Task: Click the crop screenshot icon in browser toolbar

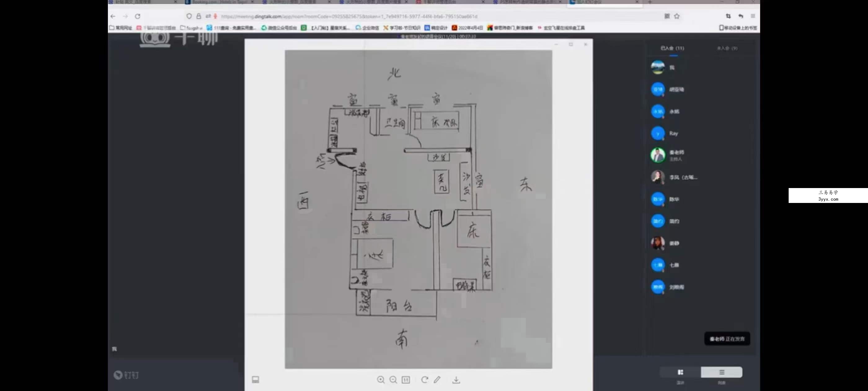Action: [x=728, y=16]
